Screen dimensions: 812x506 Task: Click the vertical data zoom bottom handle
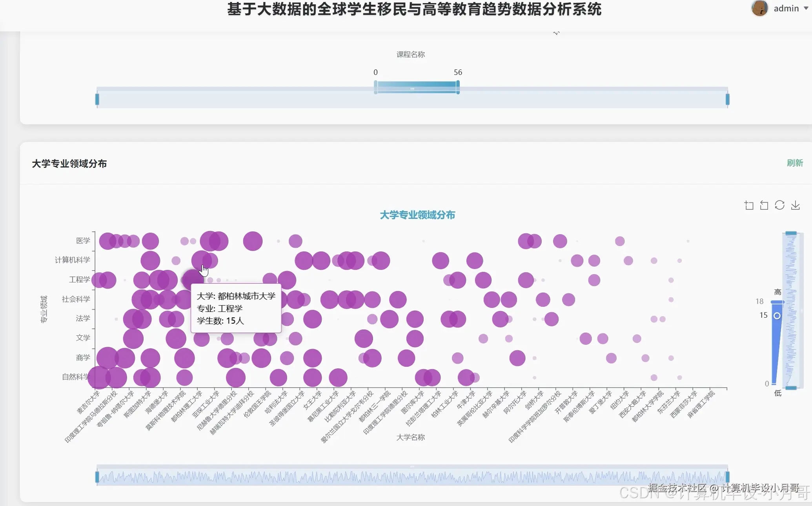791,388
